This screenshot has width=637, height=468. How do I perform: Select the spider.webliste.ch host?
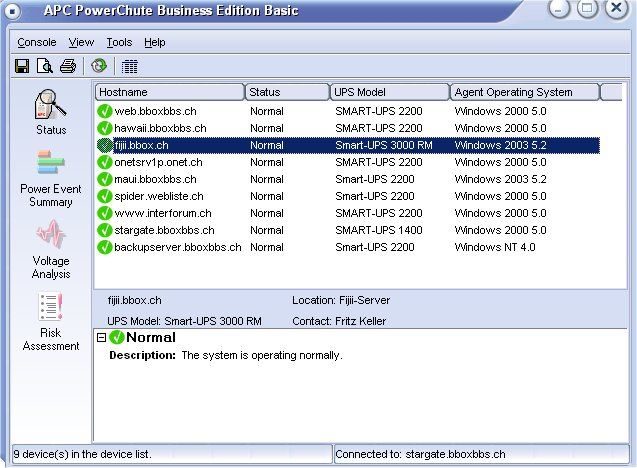[159, 196]
